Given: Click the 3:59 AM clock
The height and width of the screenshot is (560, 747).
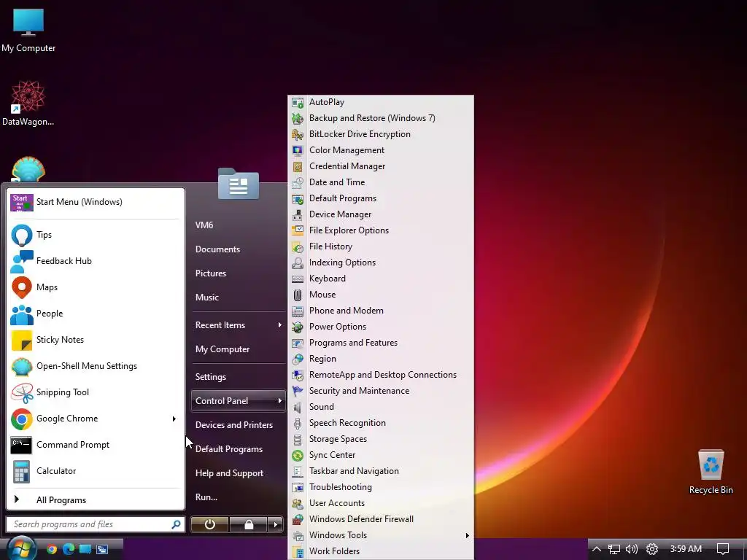Looking at the screenshot, I should pyautogui.click(x=686, y=549).
